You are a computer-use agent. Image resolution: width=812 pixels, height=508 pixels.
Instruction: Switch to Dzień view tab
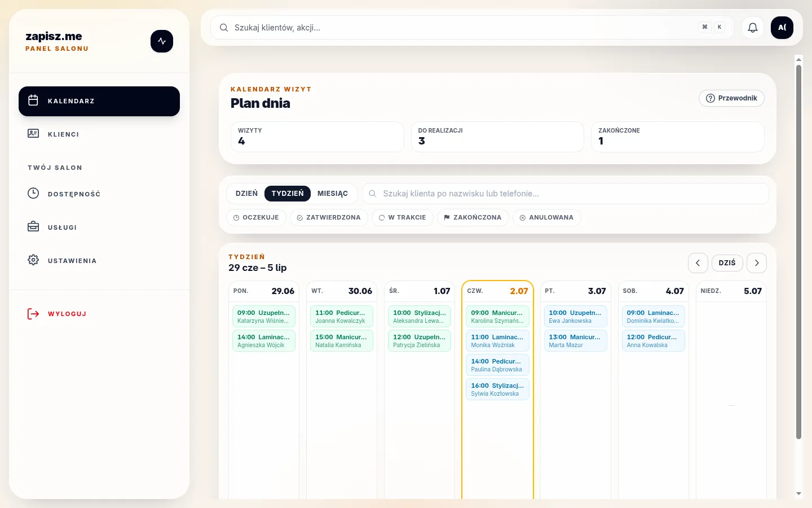246,193
